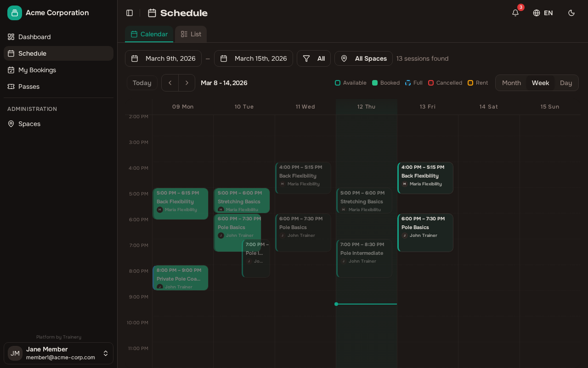
Task: Open the Spaces administration page
Action: point(58,124)
